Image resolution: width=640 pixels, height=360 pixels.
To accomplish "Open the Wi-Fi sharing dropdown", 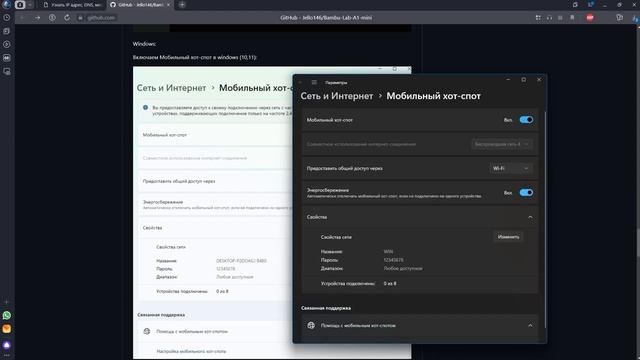I will pos(511,168).
